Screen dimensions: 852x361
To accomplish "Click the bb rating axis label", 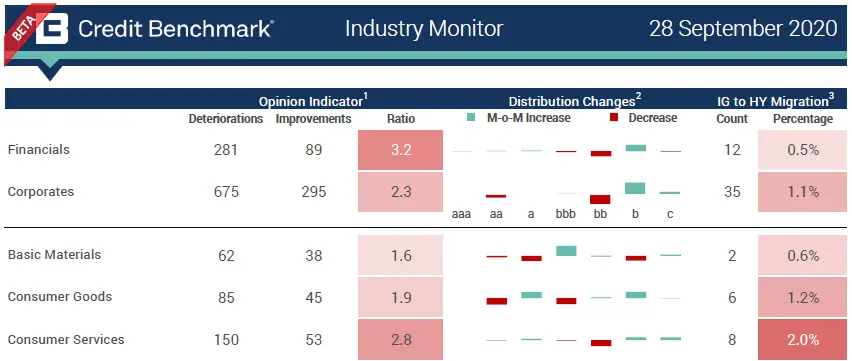I will pyautogui.click(x=600, y=214).
